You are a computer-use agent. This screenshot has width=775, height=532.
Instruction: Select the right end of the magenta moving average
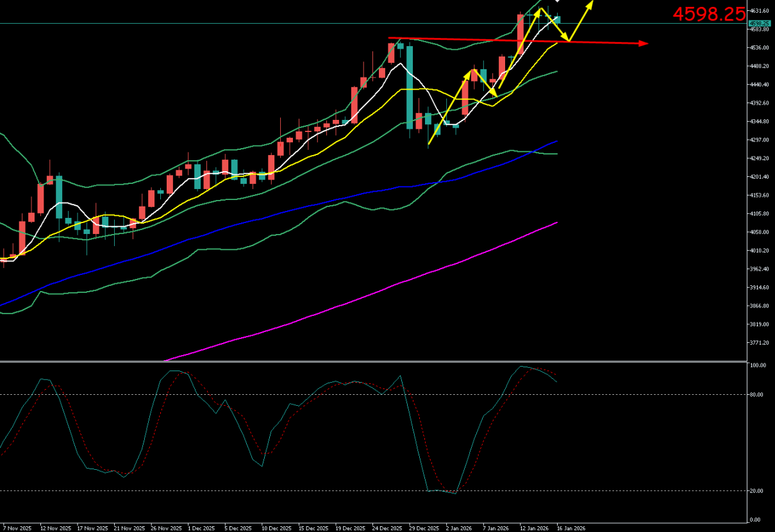[x=556, y=223]
